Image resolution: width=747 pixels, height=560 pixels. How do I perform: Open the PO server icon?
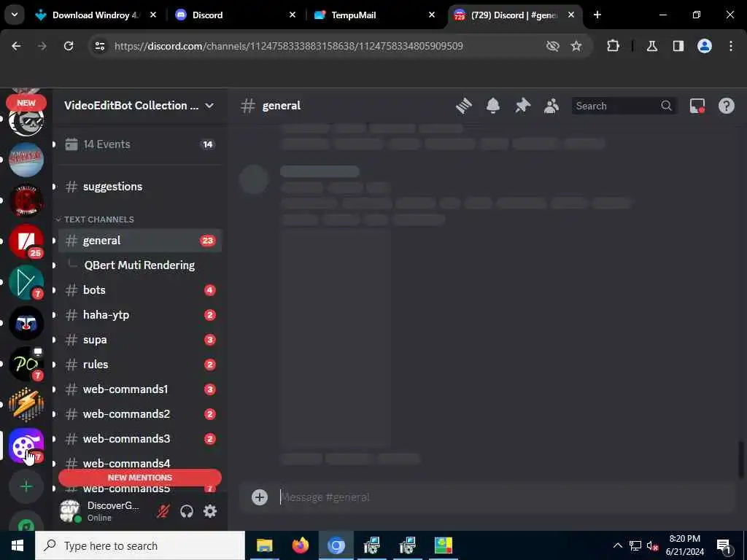[26, 365]
